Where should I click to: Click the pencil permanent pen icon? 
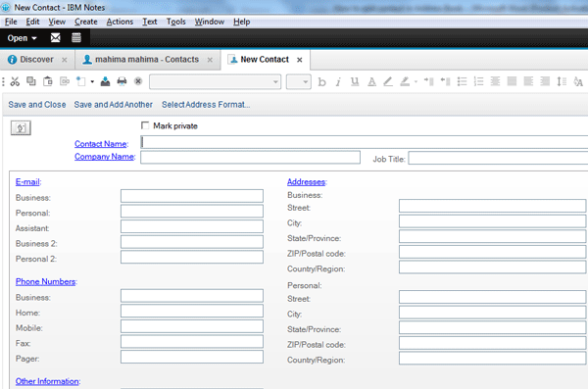pyautogui.click(x=388, y=81)
